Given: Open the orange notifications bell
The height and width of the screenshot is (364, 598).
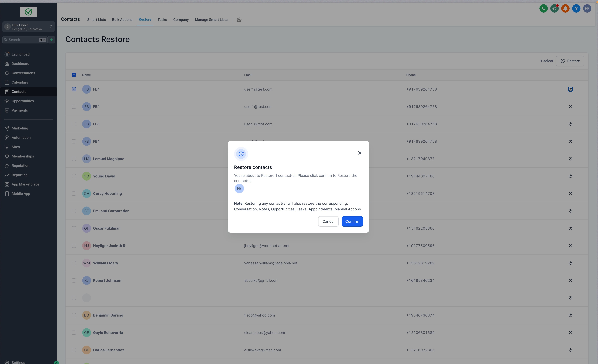Looking at the screenshot, I should 565,8.
